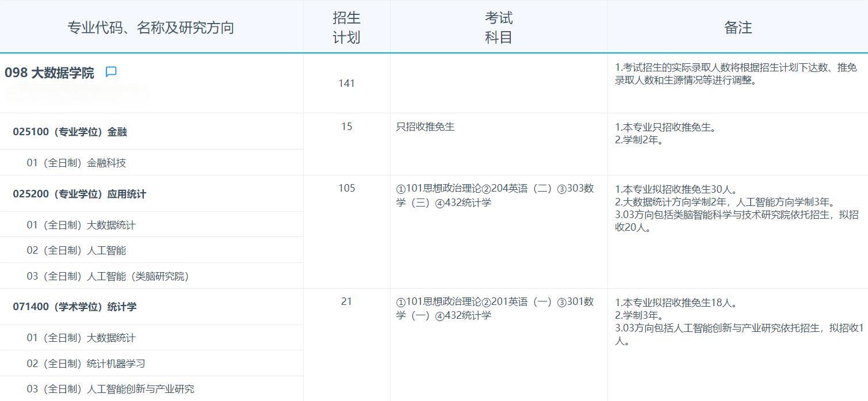Select the 01 (全日制) 大数据统计 row under 应用统计

point(79,225)
